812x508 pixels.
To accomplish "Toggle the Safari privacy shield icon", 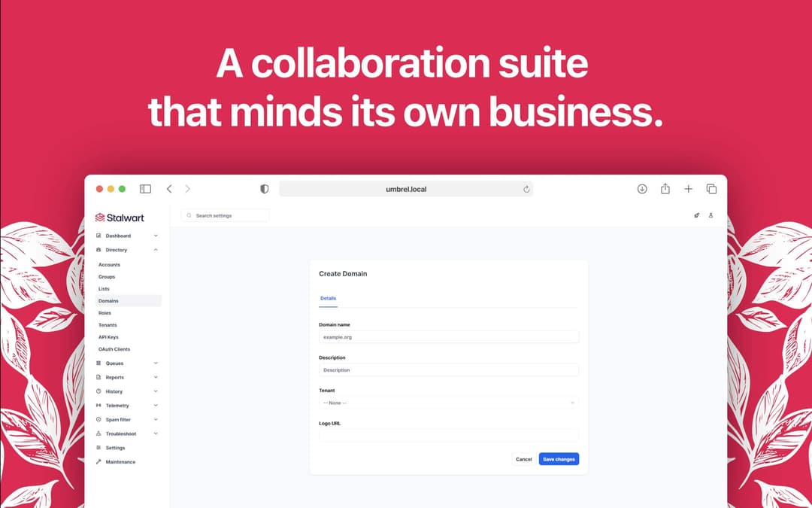I will [x=264, y=189].
